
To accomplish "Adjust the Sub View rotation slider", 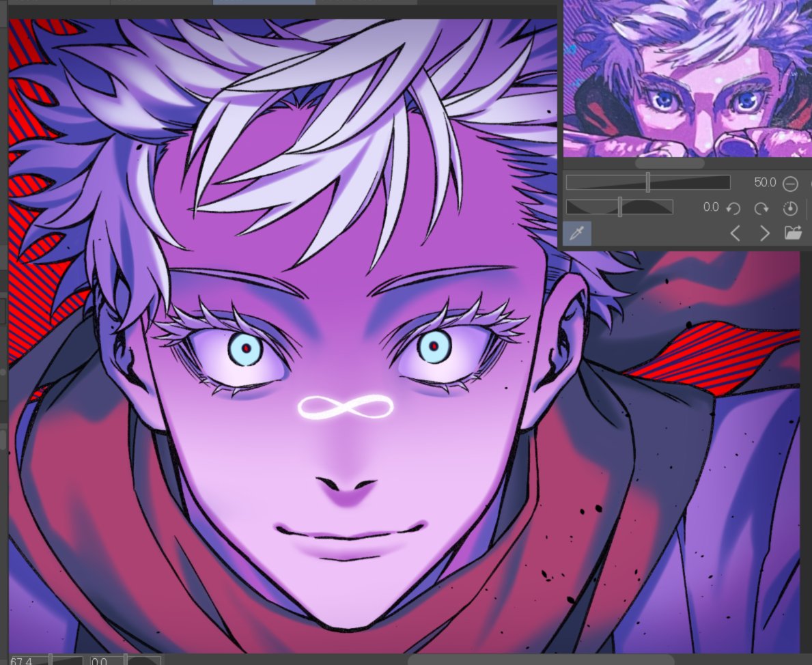I will click(619, 207).
